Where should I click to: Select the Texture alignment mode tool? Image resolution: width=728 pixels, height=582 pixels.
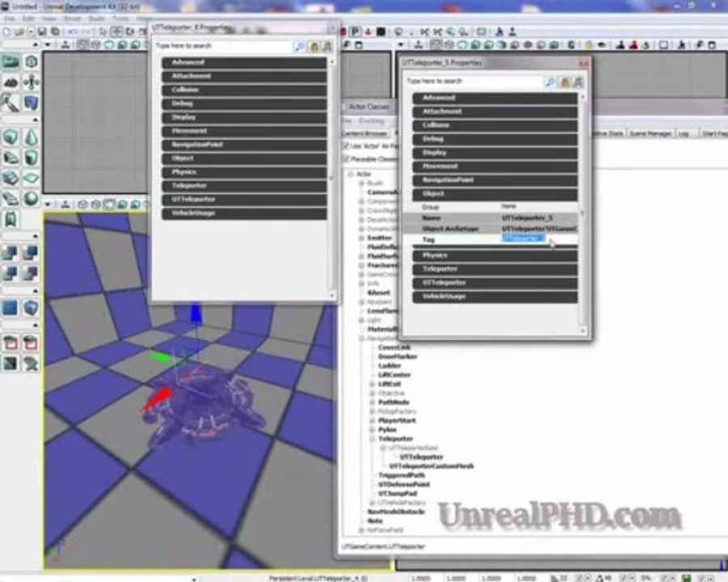click(x=31, y=82)
